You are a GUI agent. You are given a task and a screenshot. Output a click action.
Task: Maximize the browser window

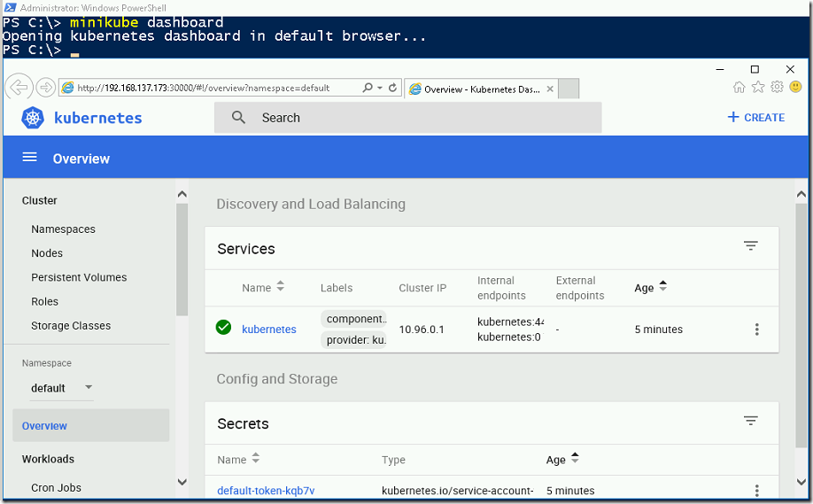click(x=755, y=69)
